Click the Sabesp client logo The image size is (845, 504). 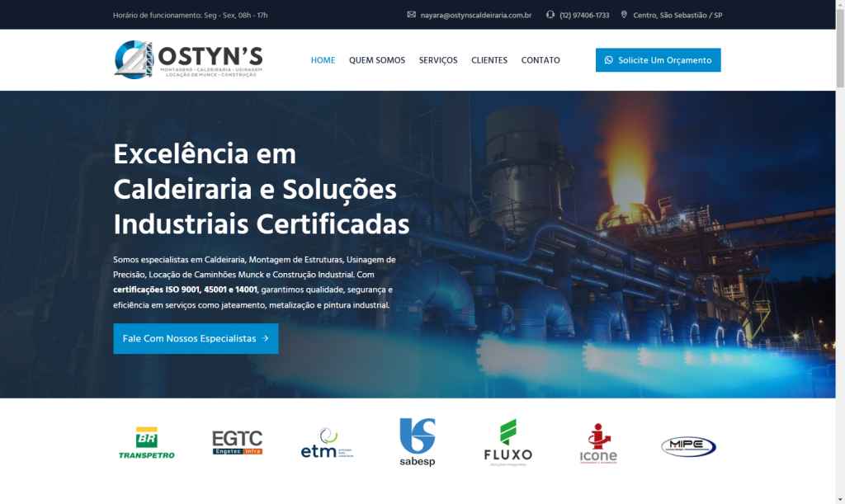point(417,442)
